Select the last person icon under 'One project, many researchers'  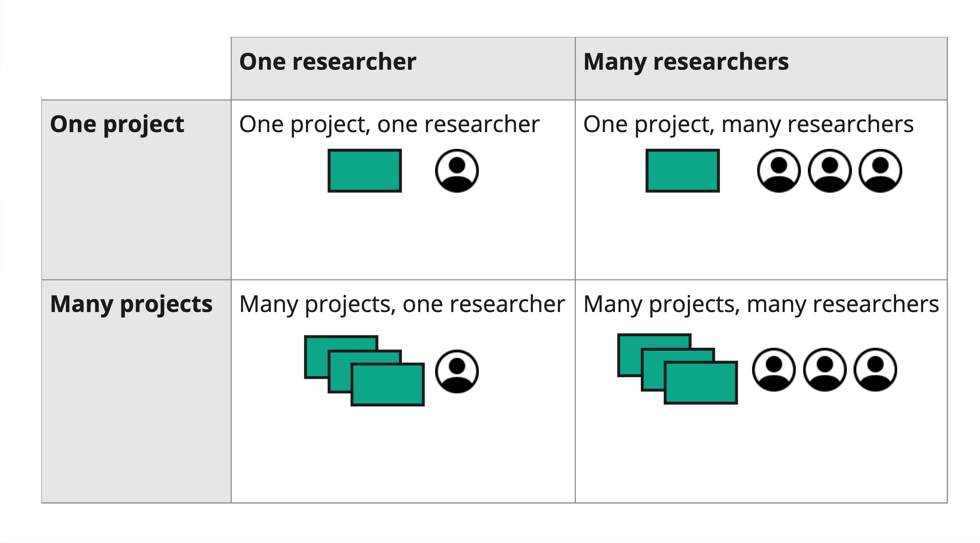point(880,170)
